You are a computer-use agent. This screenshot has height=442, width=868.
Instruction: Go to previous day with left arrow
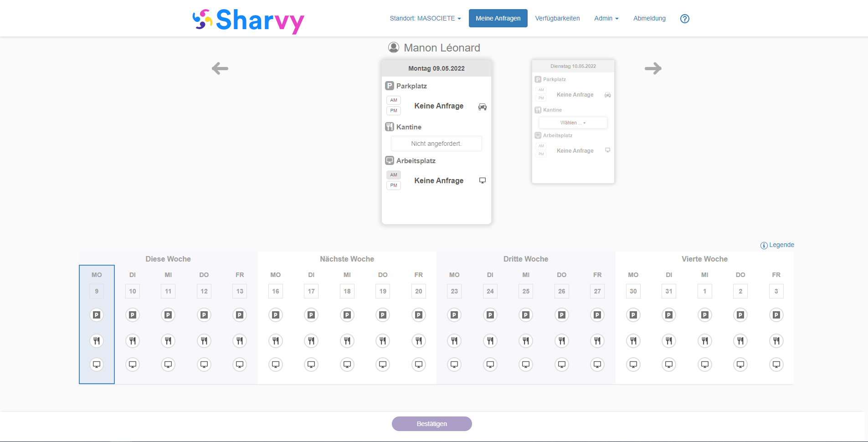tap(220, 68)
